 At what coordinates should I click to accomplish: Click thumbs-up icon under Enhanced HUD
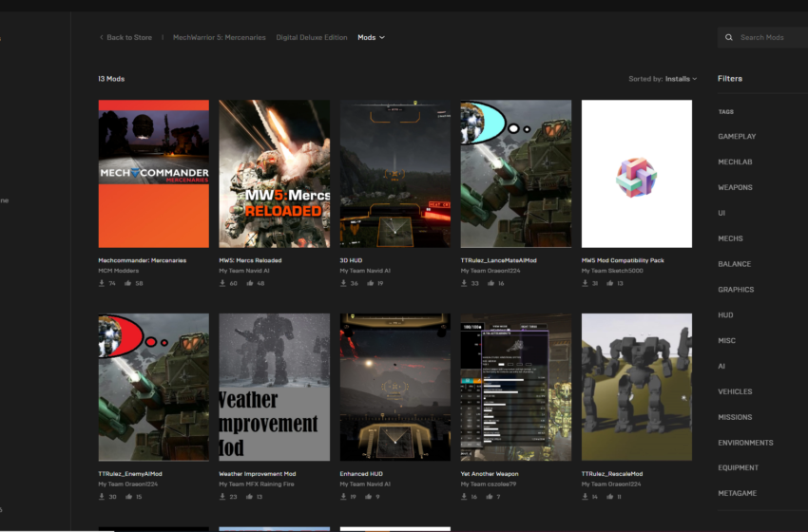pyautogui.click(x=369, y=497)
